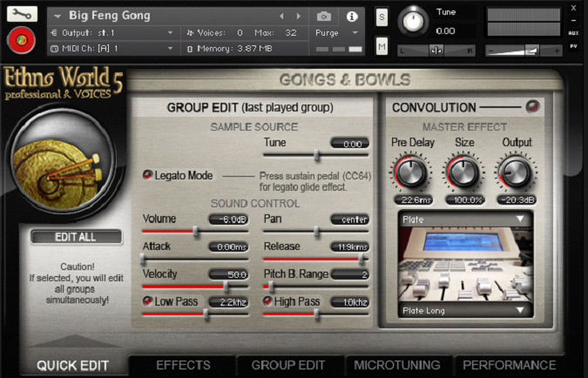Click the Release slider handle
The width and height of the screenshot is (588, 378).
point(362,260)
